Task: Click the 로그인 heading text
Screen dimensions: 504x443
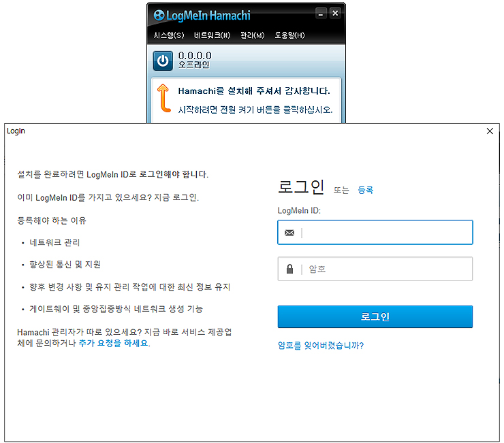Action: click(x=301, y=187)
